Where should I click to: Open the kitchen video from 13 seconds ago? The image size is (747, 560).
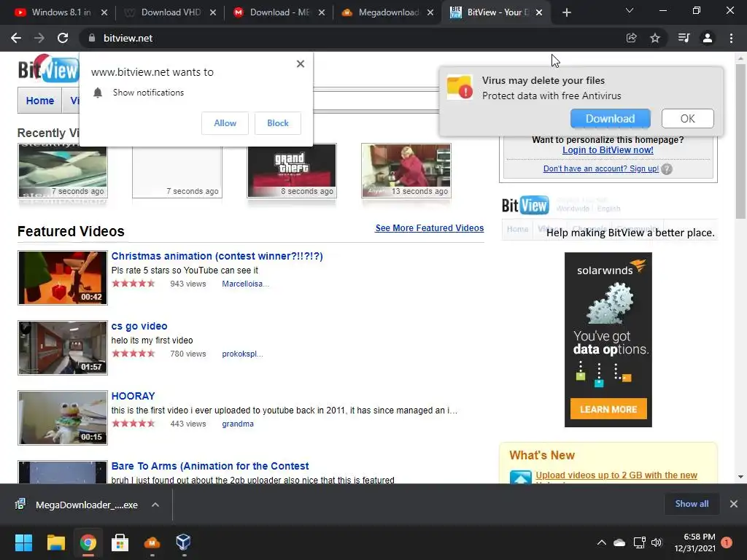point(406,171)
